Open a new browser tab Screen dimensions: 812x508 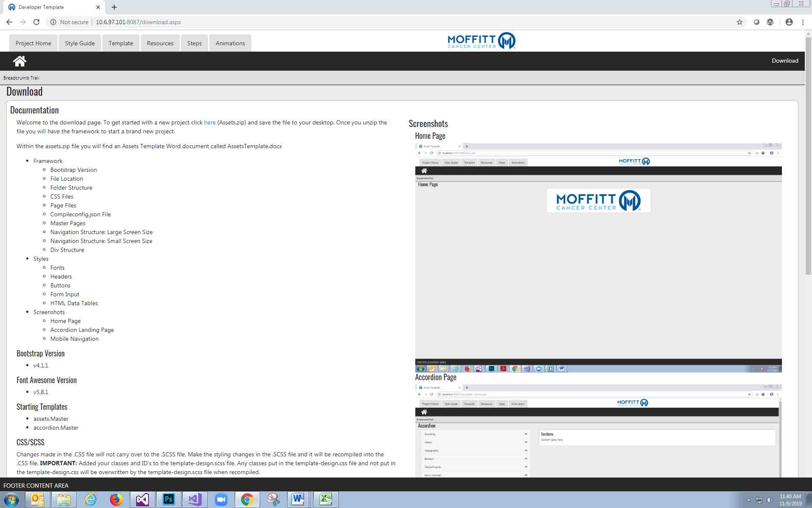[114, 7]
